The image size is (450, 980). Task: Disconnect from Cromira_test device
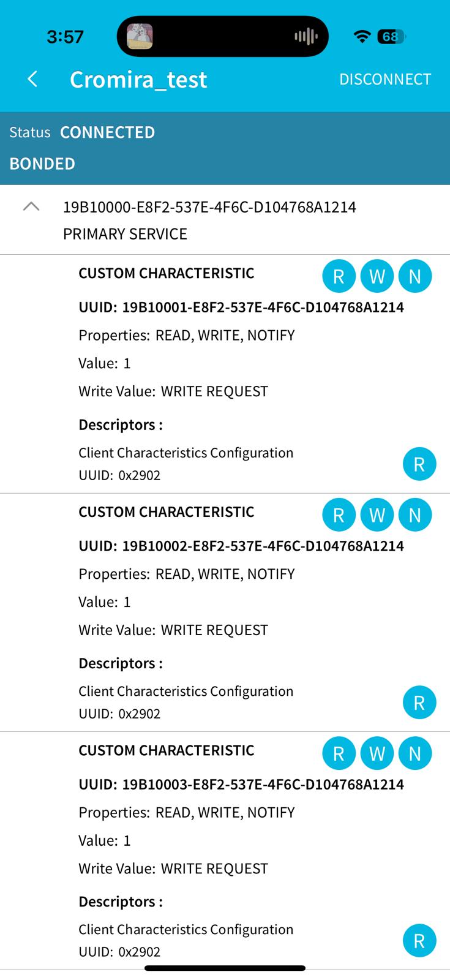pos(385,79)
